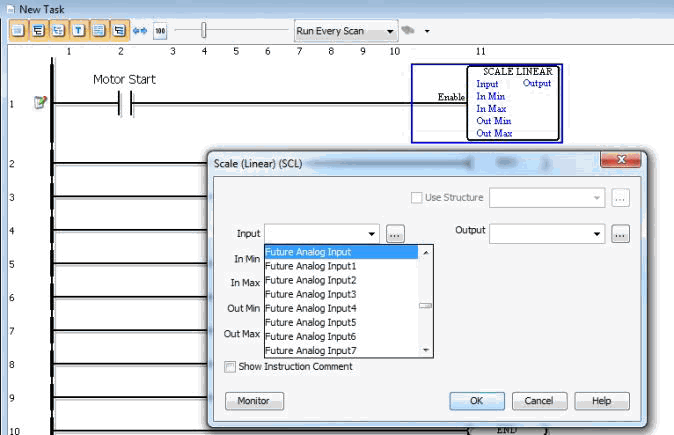Click the toolbar icon with the letter T
This screenshot has width=674, height=435.
click(x=80, y=30)
